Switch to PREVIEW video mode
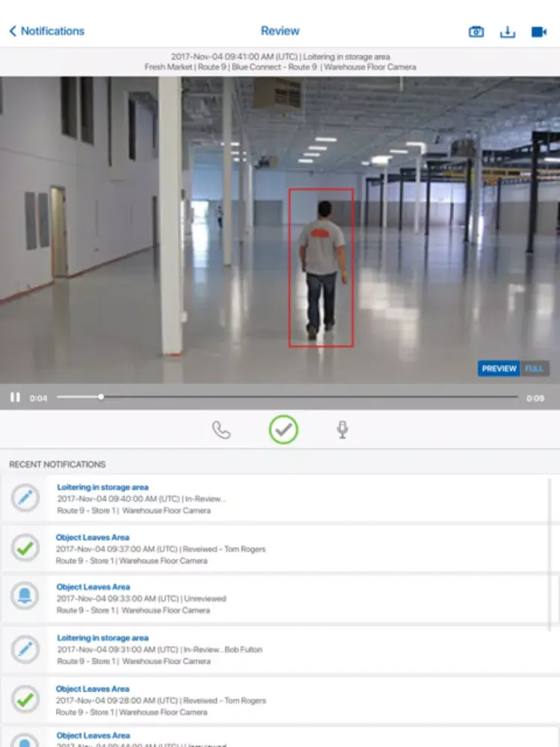Screen dimensions: 560x747 pos(499,368)
